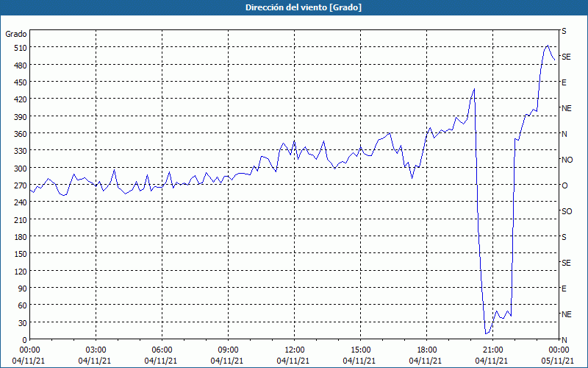Select the 'N' compass label level with 0
Viewport: 588px width, 368px height.
[x=564, y=340]
